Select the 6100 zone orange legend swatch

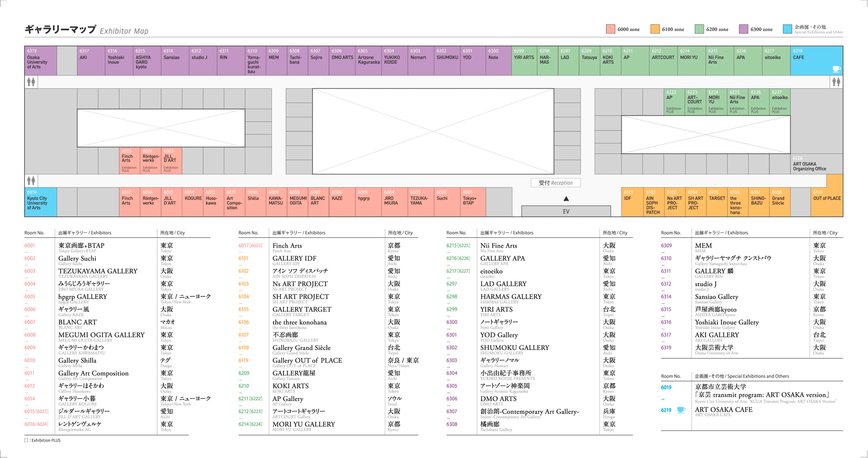[655, 29]
